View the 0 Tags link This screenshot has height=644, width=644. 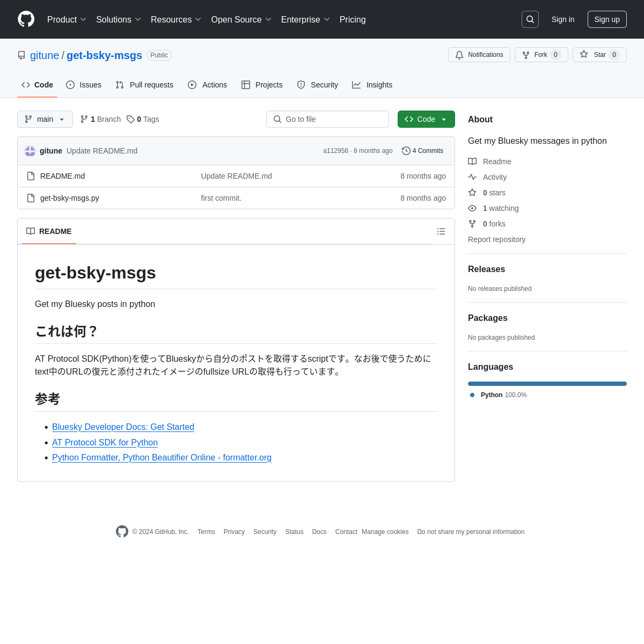pyautogui.click(x=143, y=119)
